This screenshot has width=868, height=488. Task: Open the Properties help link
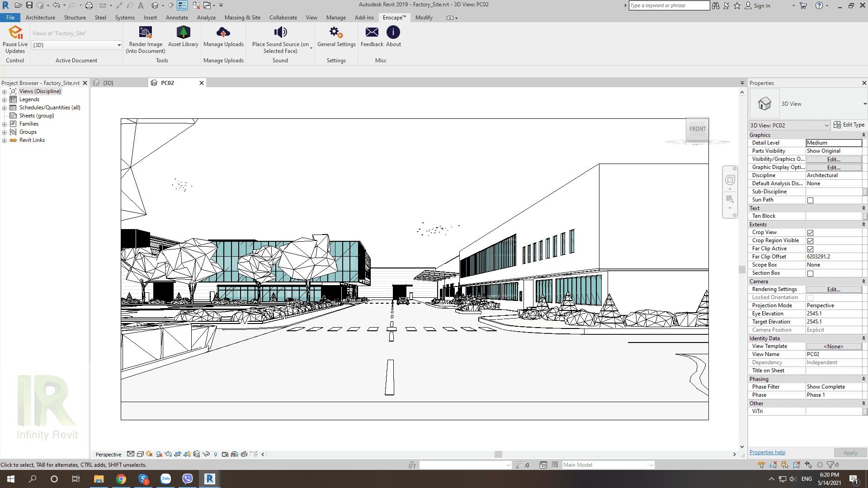(x=767, y=452)
